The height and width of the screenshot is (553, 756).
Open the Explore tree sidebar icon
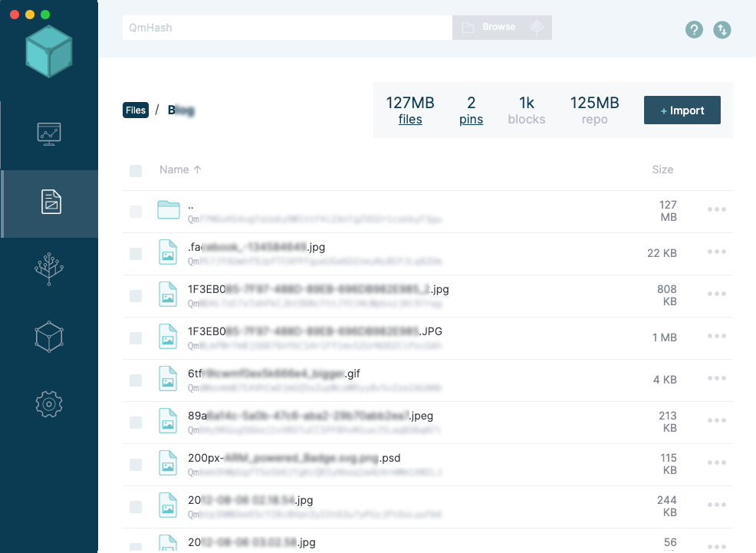(x=49, y=270)
